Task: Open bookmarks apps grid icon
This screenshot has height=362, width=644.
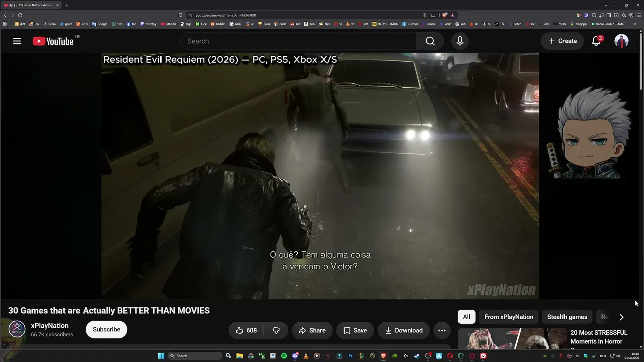Action: click(x=5, y=24)
